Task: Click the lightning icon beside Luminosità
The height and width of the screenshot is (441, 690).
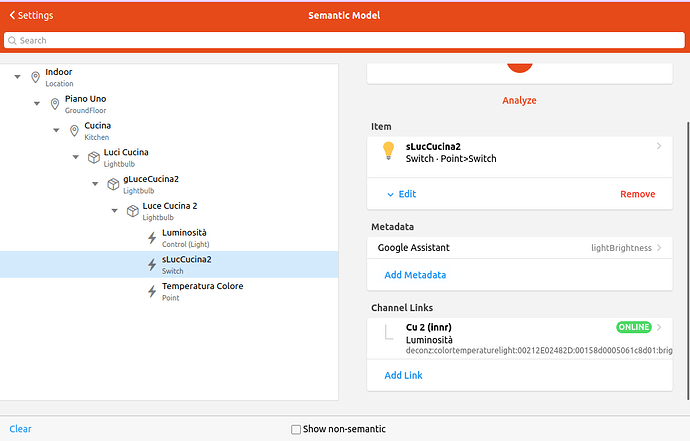Action: [x=152, y=238]
